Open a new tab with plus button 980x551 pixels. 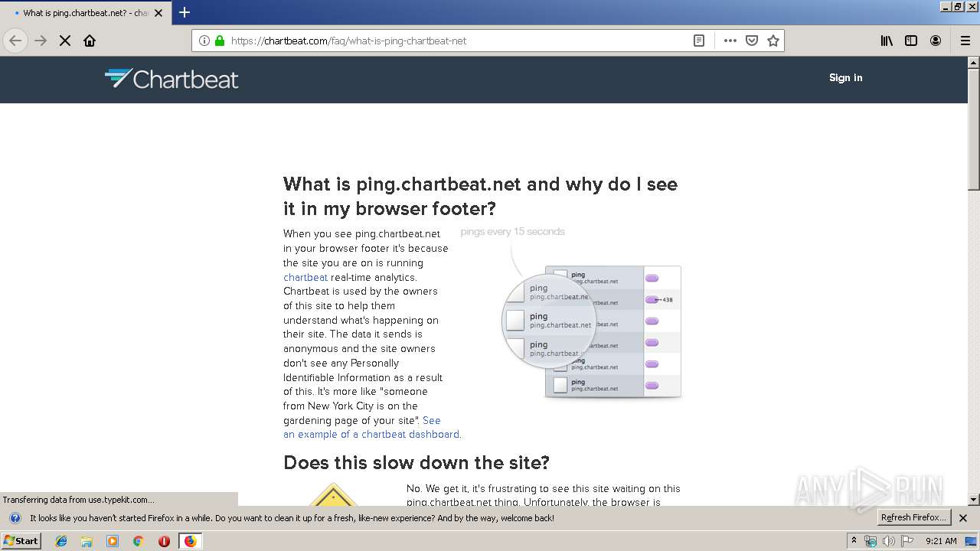[x=185, y=12]
